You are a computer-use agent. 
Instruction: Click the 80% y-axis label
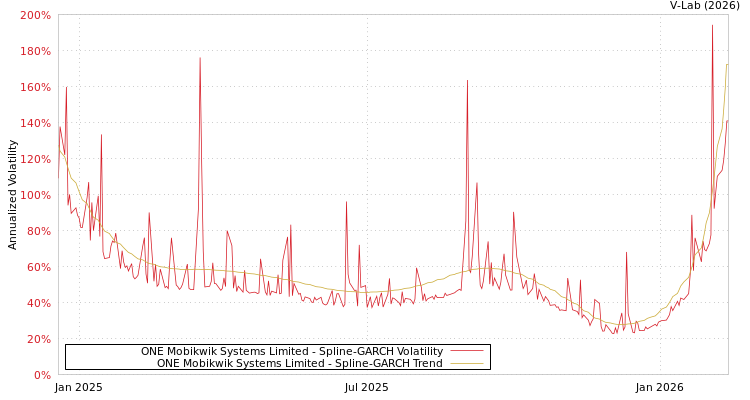tap(38, 231)
